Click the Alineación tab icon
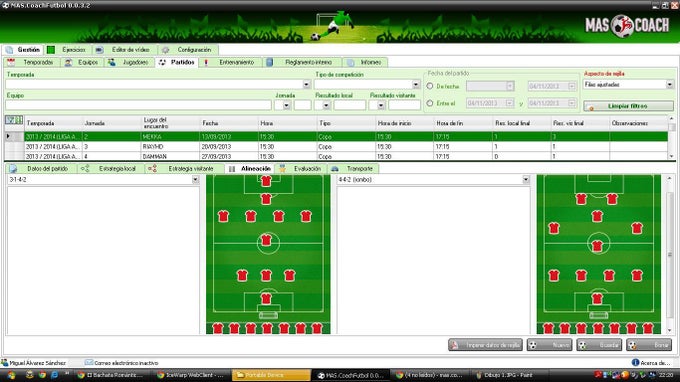 (232, 169)
